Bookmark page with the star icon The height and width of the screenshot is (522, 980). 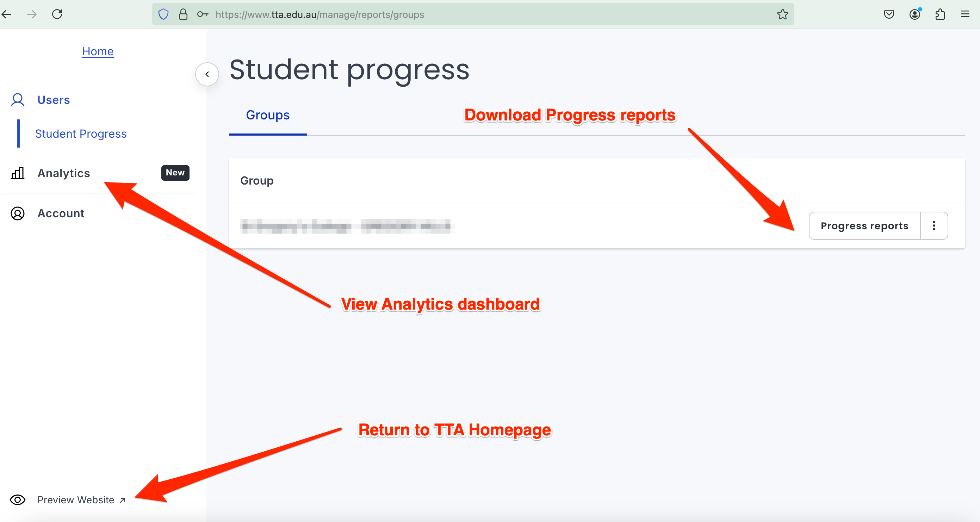[782, 14]
